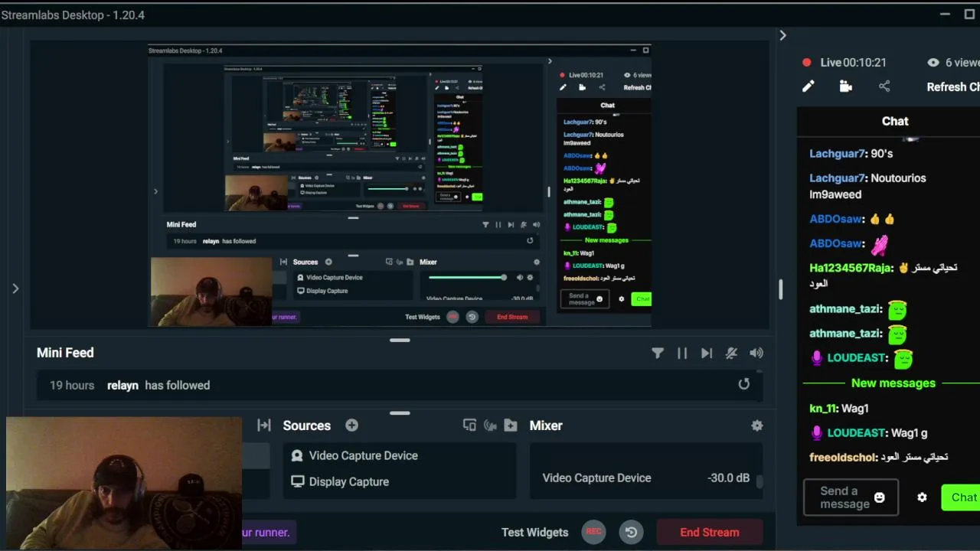Select the Chat tab header
Viewport: 980px width, 551px height.
pos(895,121)
